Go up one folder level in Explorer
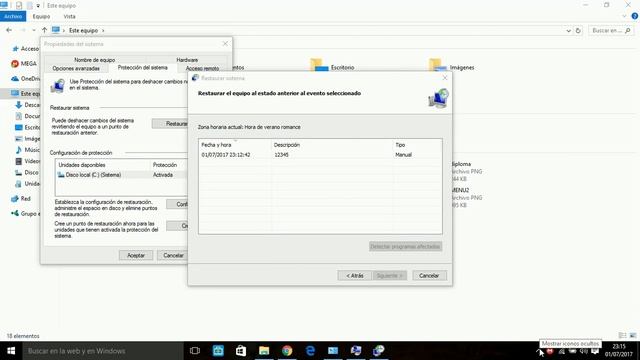Screen dimensions: 640x360 click(44, 30)
